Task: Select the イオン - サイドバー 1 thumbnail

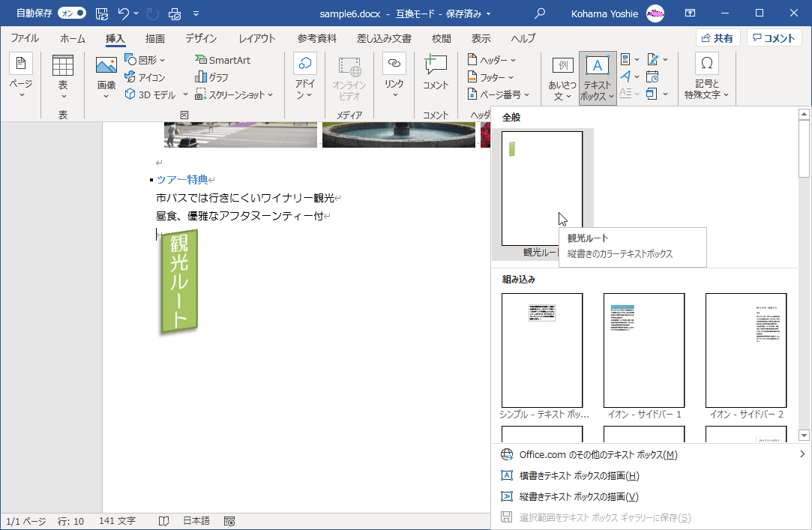Action: point(644,350)
